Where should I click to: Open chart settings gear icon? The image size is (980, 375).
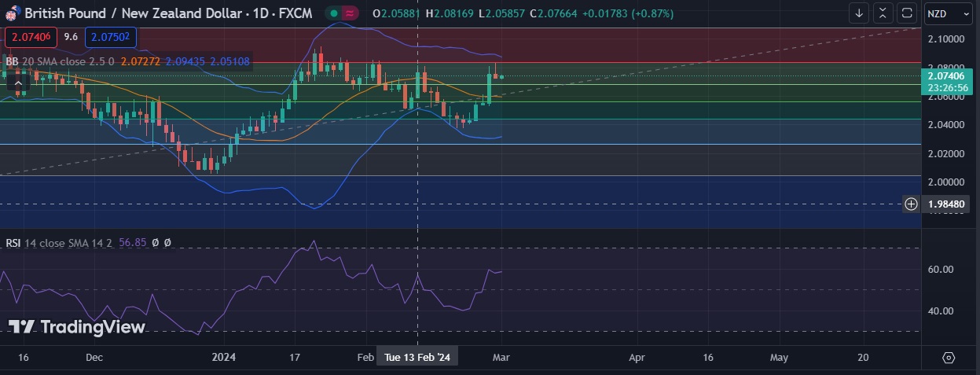(948, 357)
